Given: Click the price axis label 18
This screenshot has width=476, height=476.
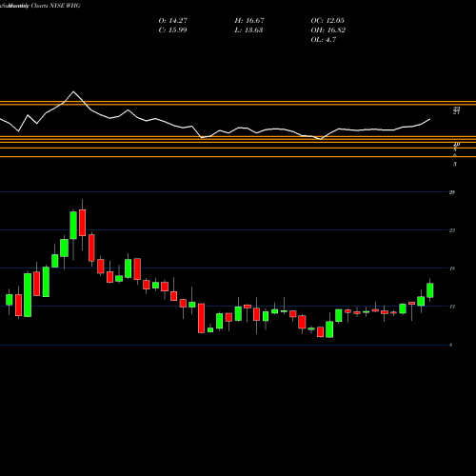Looking at the screenshot, I should click(x=452, y=268).
